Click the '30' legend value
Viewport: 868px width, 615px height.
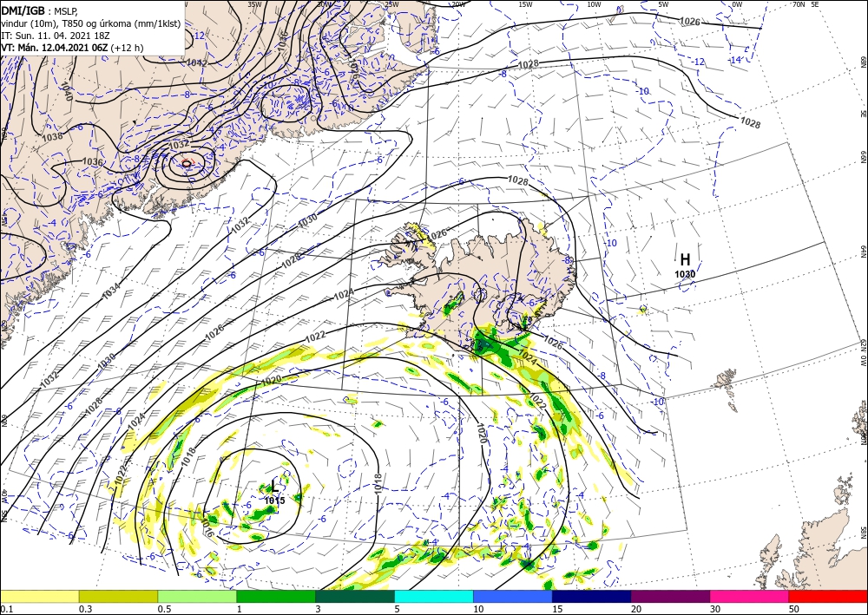tap(714, 609)
